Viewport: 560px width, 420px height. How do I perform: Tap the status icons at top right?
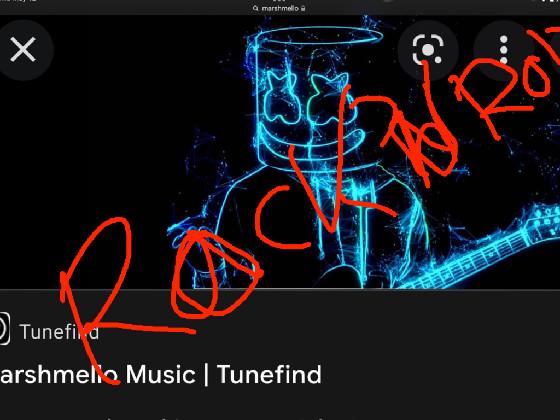[x=546, y=1]
